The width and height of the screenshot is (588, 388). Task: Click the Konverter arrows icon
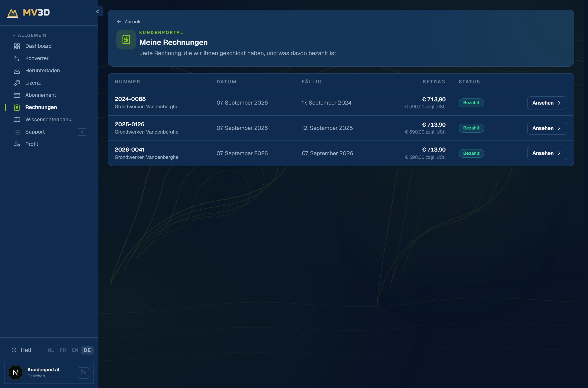17,58
